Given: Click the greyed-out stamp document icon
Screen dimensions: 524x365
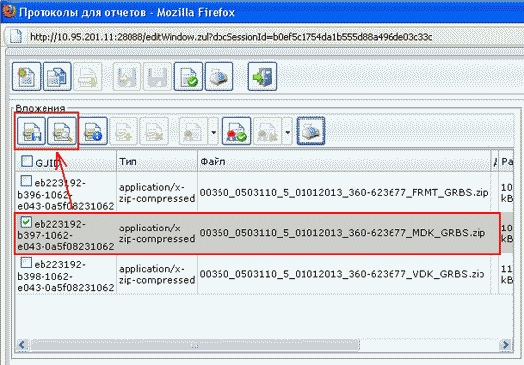Looking at the screenshot, I should tap(88, 77).
